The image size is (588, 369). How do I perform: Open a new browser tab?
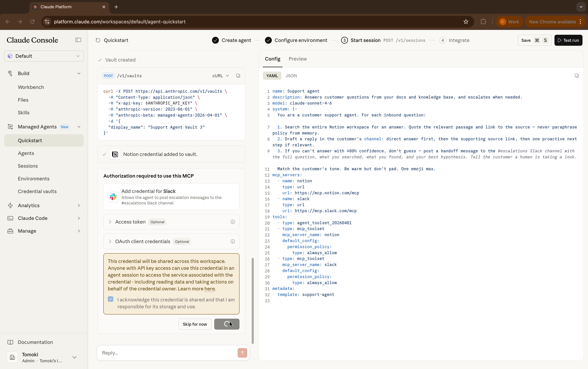[x=116, y=7]
